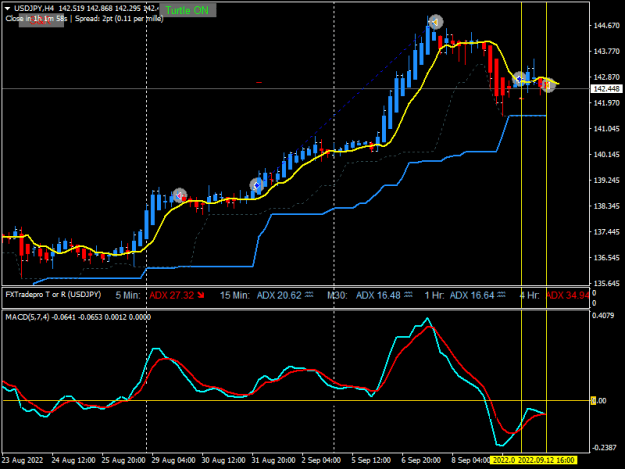Click the 23 Aug 2022 time axis label
625x469 pixels.
(x=22, y=460)
